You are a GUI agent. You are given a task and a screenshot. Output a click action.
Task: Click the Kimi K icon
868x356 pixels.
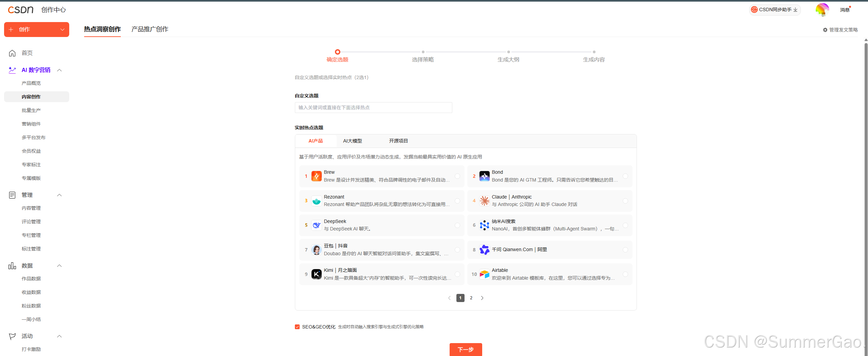click(316, 274)
